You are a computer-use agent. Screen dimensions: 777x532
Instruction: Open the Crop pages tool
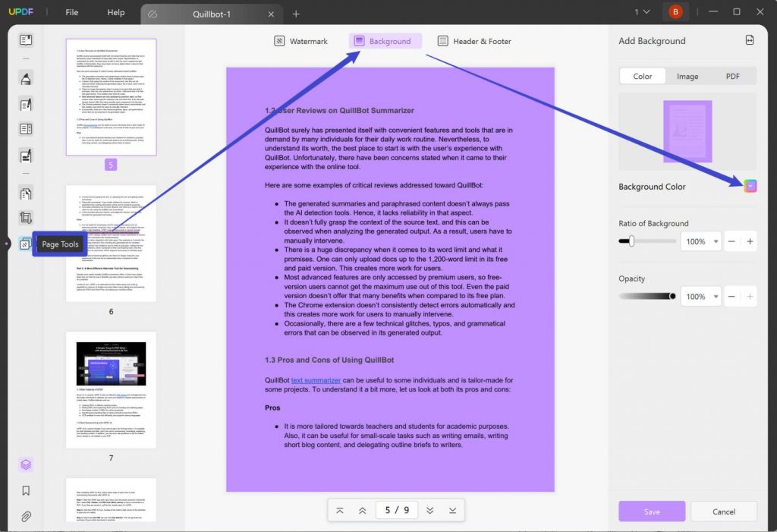coord(26,218)
